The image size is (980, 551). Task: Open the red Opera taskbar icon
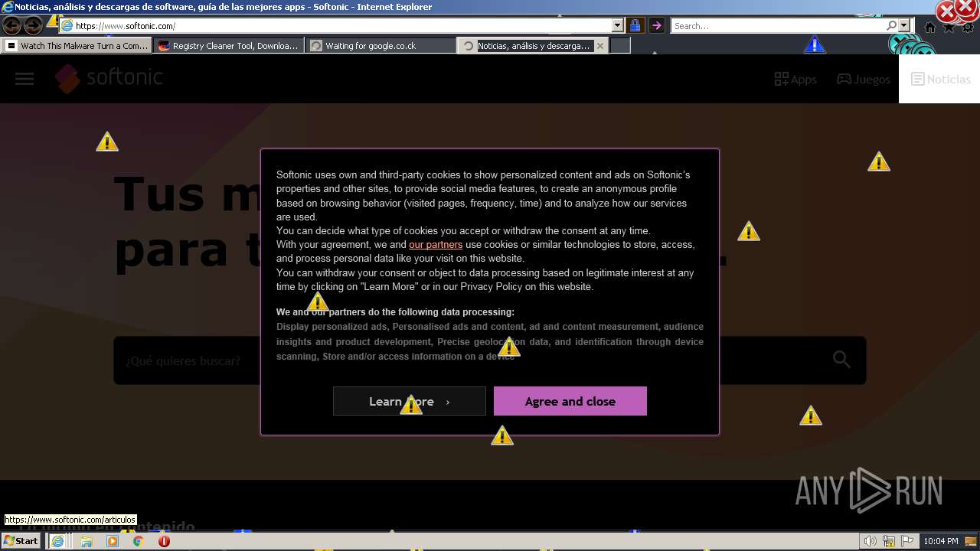click(x=164, y=541)
